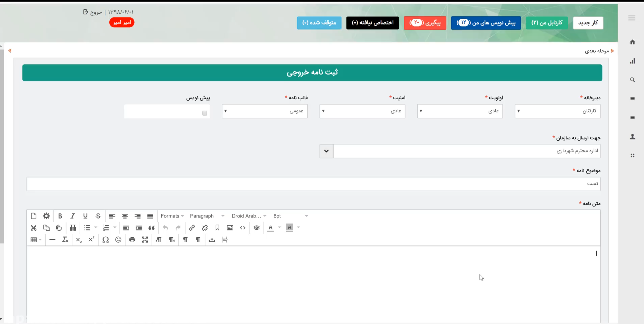Insert horizontal line
The image size is (644, 324).
pos(52,240)
